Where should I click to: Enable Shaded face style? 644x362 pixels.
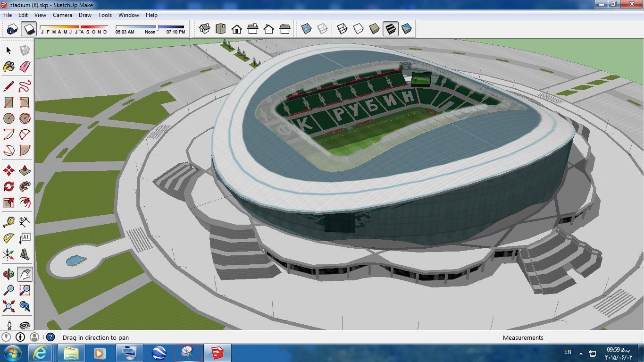pos(374,29)
